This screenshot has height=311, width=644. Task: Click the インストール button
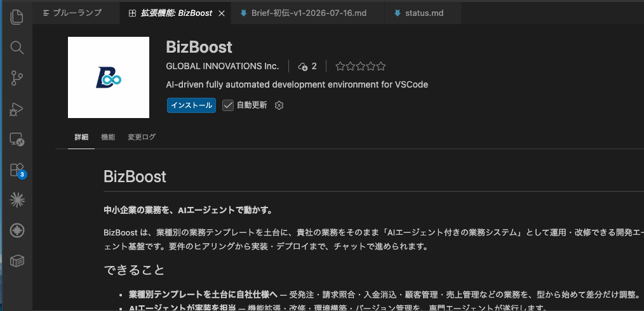[191, 105]
